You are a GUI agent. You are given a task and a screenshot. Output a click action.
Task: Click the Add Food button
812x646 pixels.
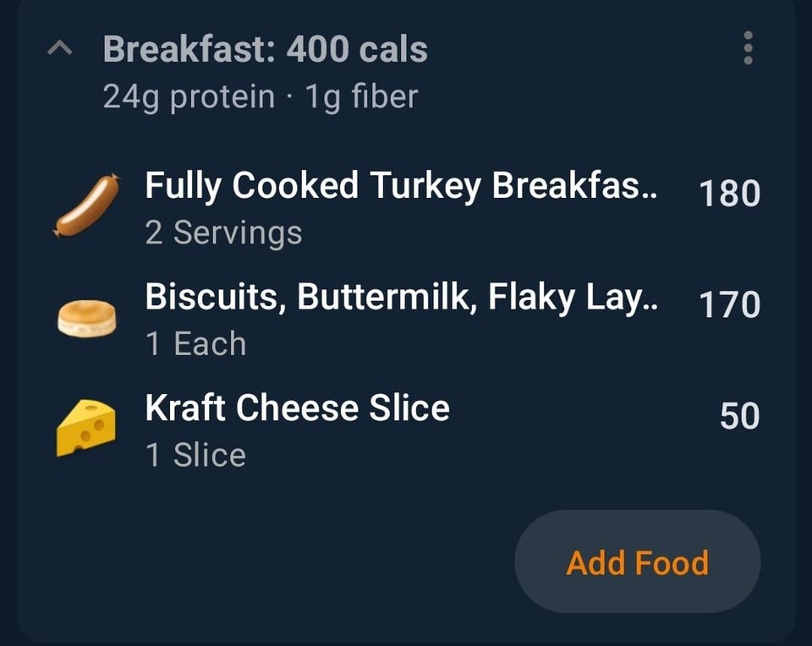click(x=637, y=562)
